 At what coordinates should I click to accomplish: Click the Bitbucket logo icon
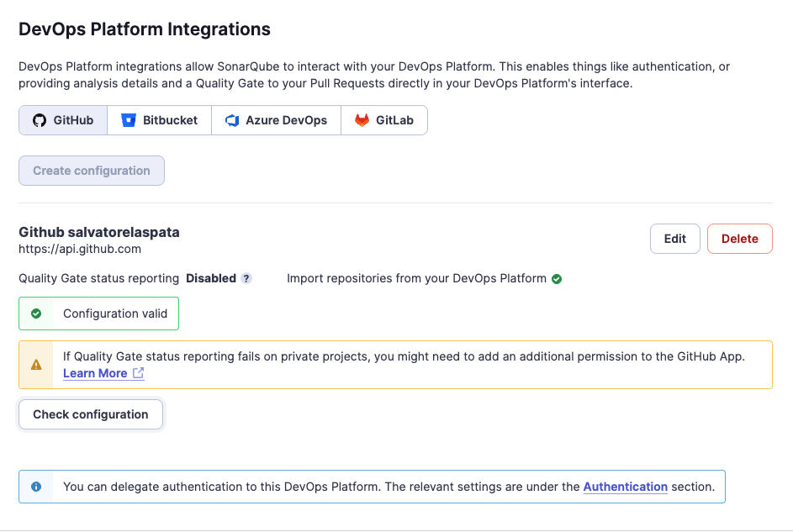coord(129,120)
